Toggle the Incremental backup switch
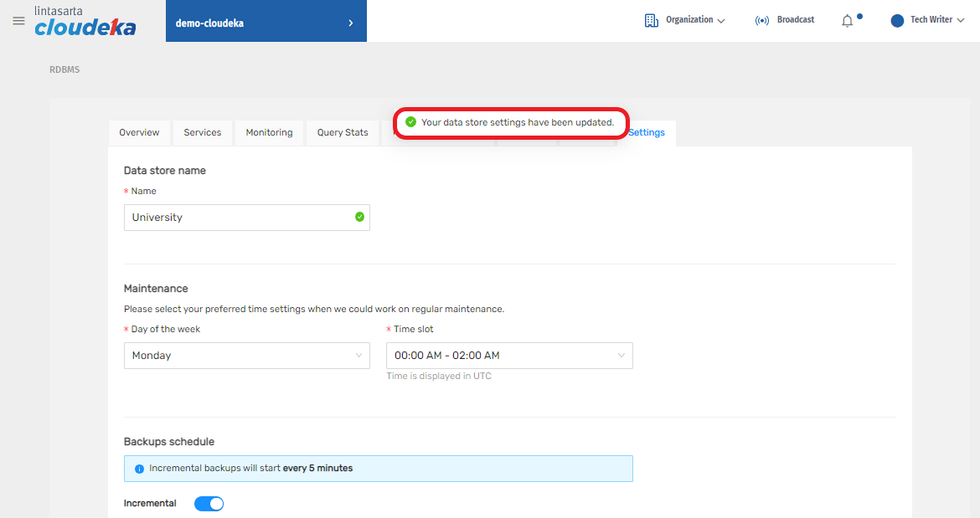This screenshot has width=980, height=518. click(x=209, y=504)
